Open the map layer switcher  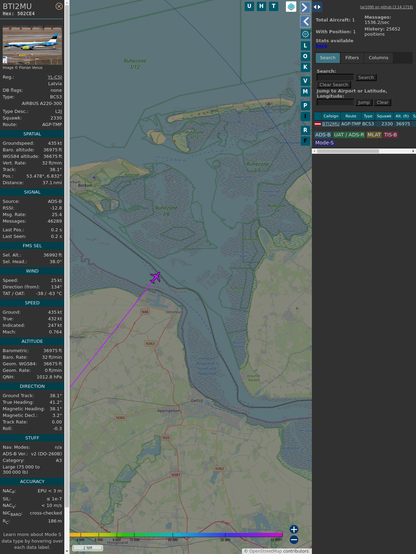tap(291, 7)
